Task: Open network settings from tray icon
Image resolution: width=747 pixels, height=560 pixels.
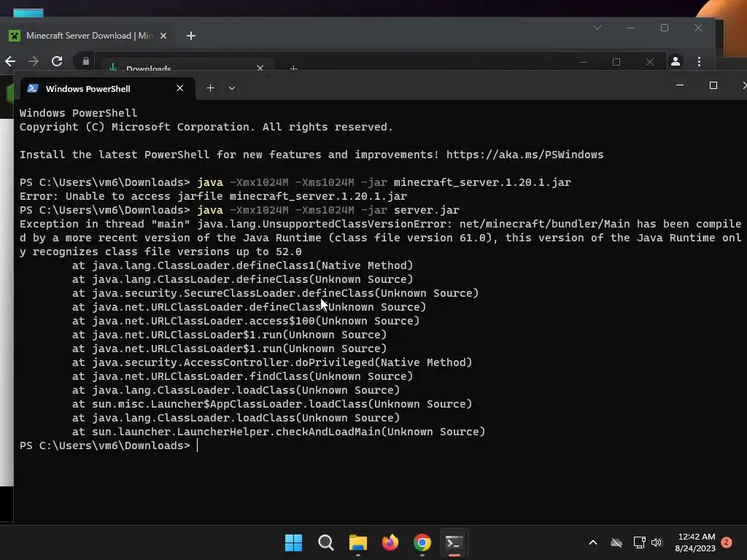Action: point(639,542)
